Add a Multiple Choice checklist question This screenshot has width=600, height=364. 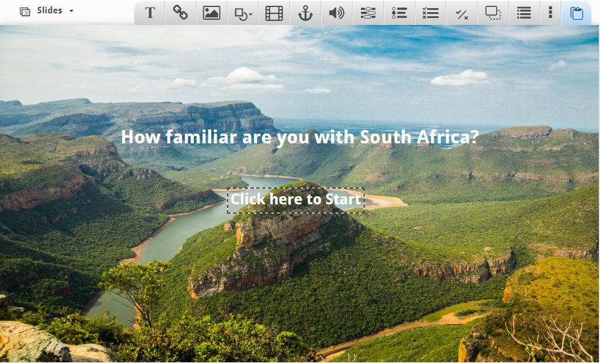pyautogui.click(x=430, y=13)
